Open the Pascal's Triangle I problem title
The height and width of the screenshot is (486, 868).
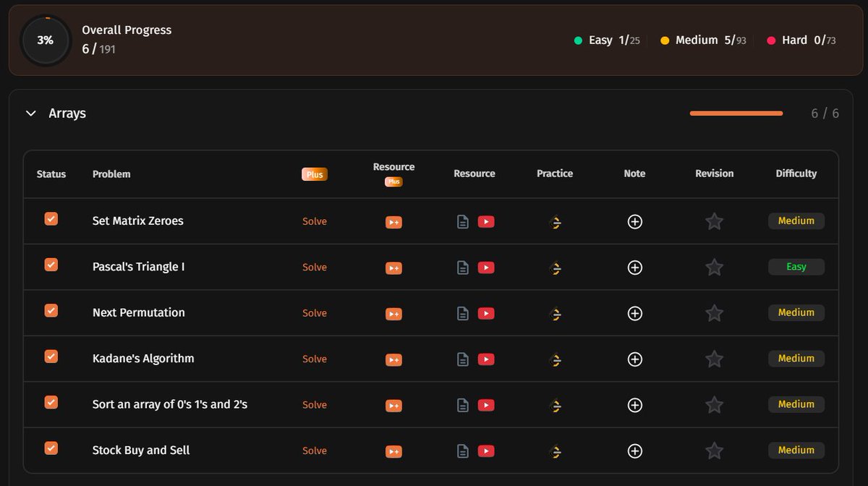point(139,267)
